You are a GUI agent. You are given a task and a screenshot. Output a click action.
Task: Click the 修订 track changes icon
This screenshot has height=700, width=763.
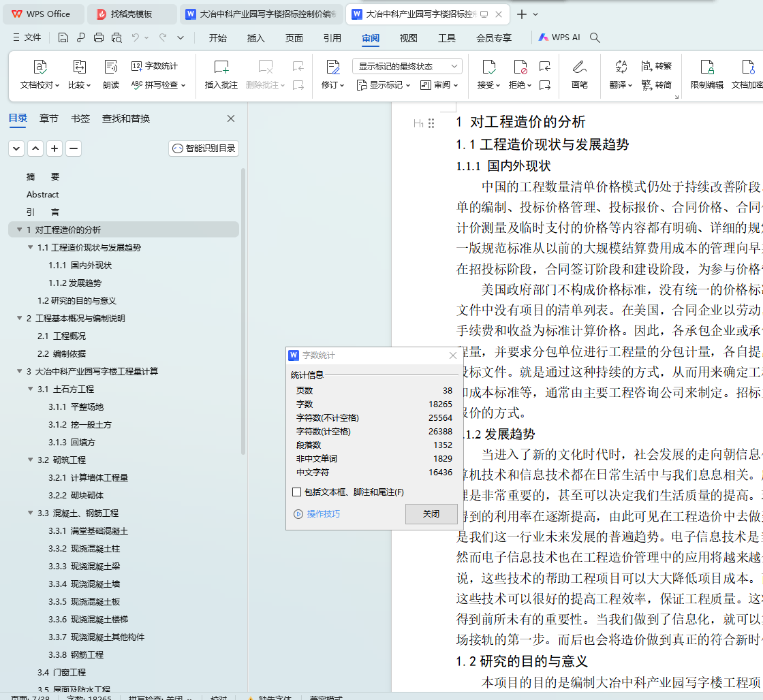point(333,67)
